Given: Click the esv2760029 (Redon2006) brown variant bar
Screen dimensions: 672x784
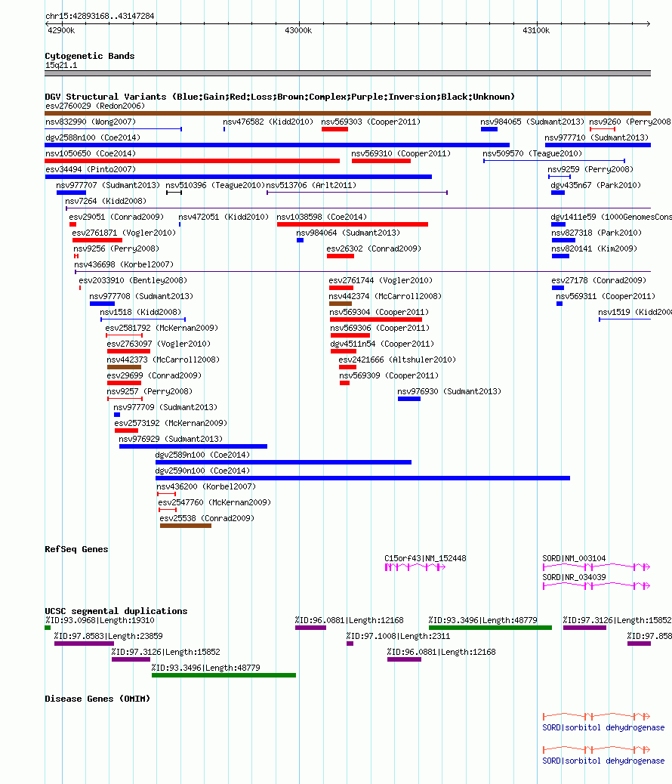Looking at the screenshot, I should (x=347, y=113).
